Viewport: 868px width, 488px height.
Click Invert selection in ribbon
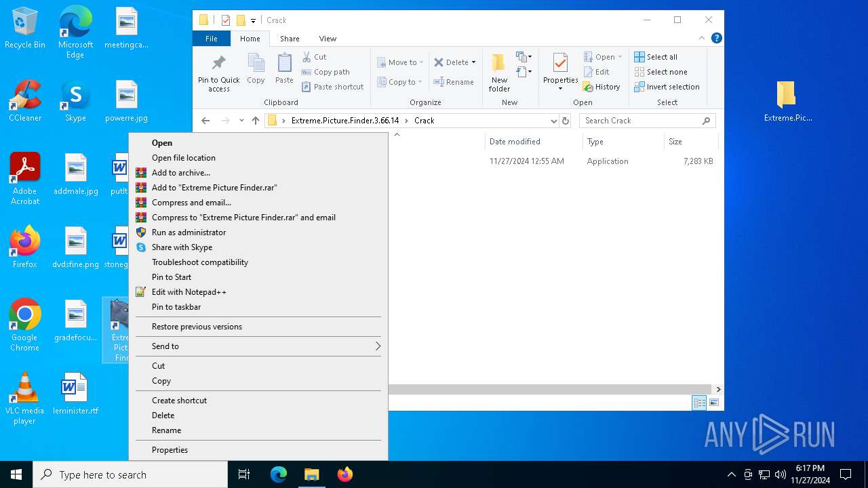click(667, 87)
